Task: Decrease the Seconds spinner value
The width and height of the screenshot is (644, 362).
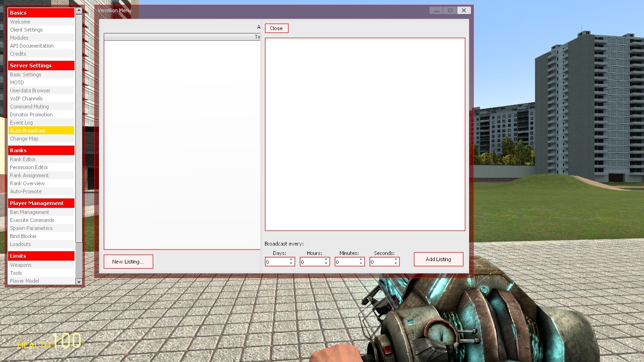Action: 396,263
